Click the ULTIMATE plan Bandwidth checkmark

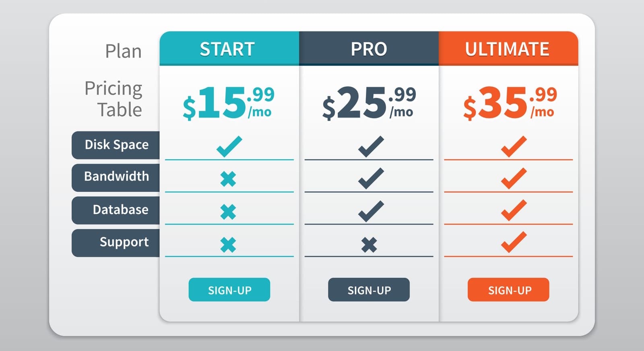514,179
